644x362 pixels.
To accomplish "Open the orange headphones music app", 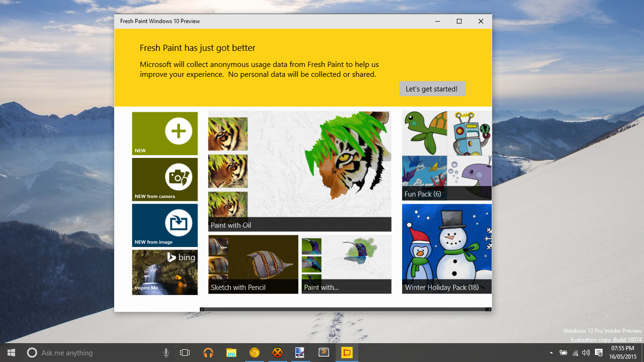I will 208,353.
